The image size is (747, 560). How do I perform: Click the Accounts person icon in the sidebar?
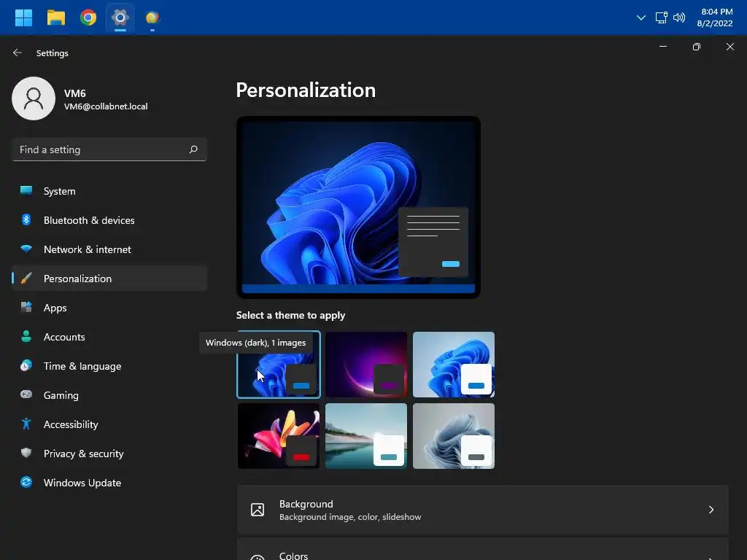coord(26,336)
